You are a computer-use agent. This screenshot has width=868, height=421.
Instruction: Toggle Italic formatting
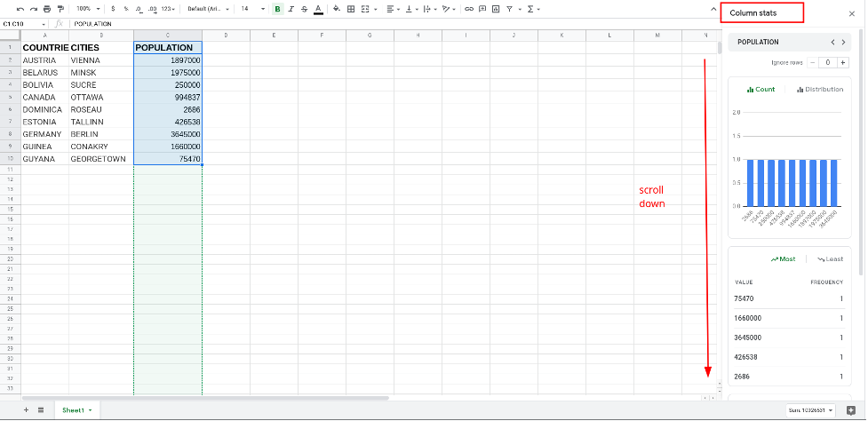[291, 9]
